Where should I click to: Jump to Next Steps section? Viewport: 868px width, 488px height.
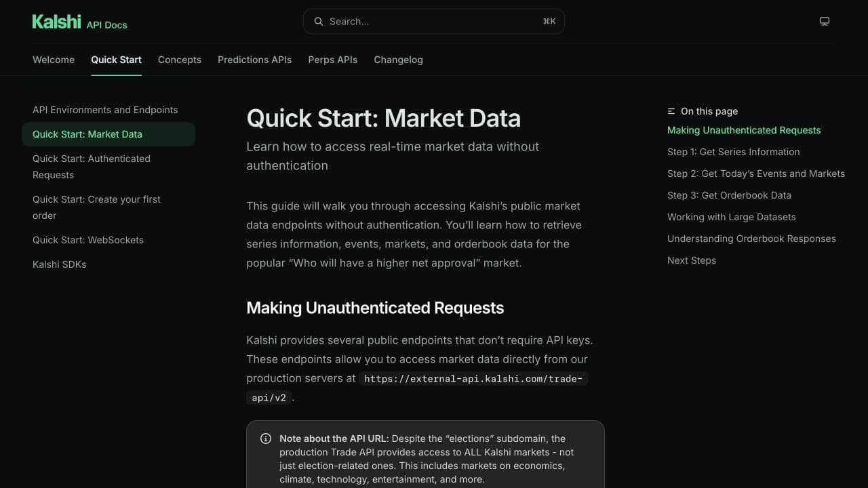click(692, 260)
